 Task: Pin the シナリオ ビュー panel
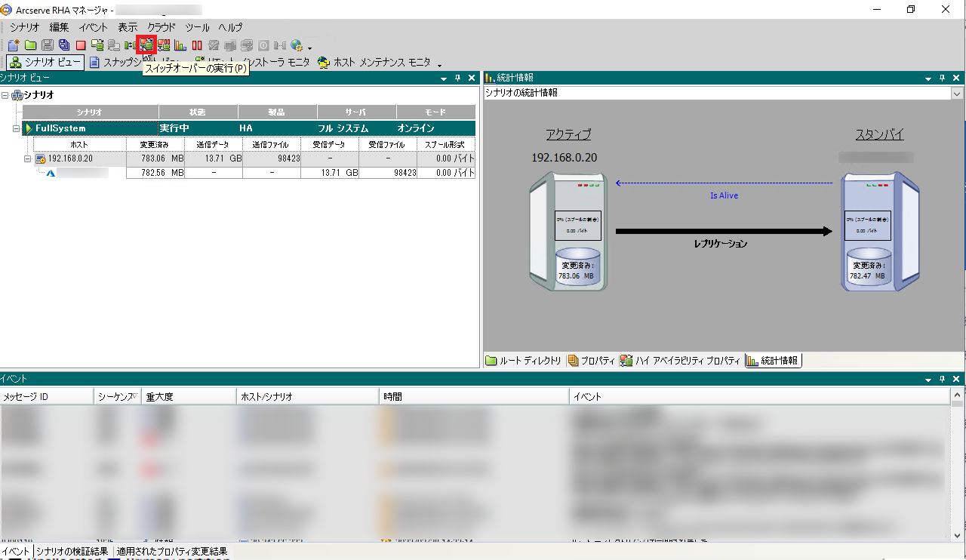click(457, 78)
